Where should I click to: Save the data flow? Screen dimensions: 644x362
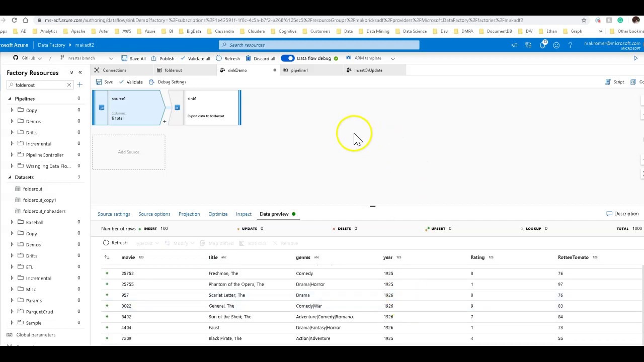105,82
